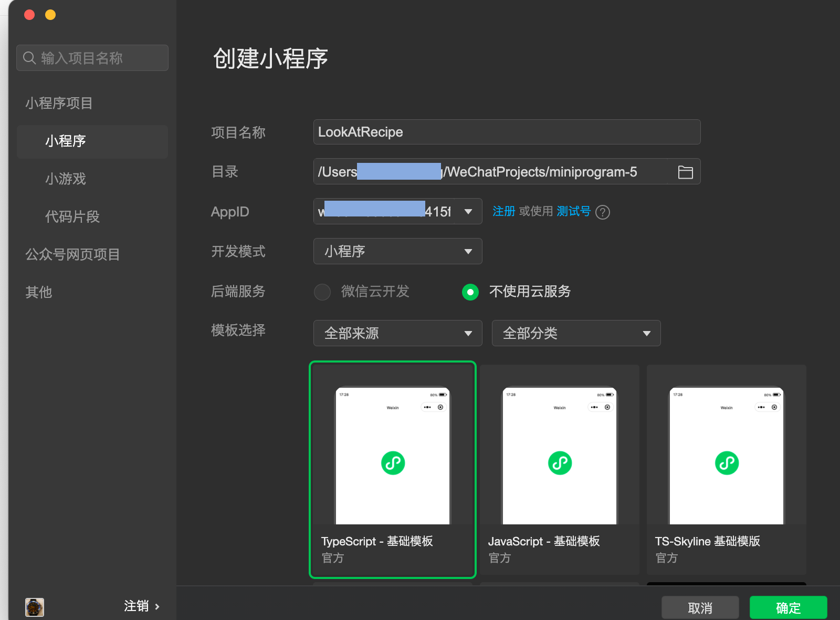This screenshot has width=840, height=620.
Task: Click the search magnifier in project search box
Action: pos(29,58)
